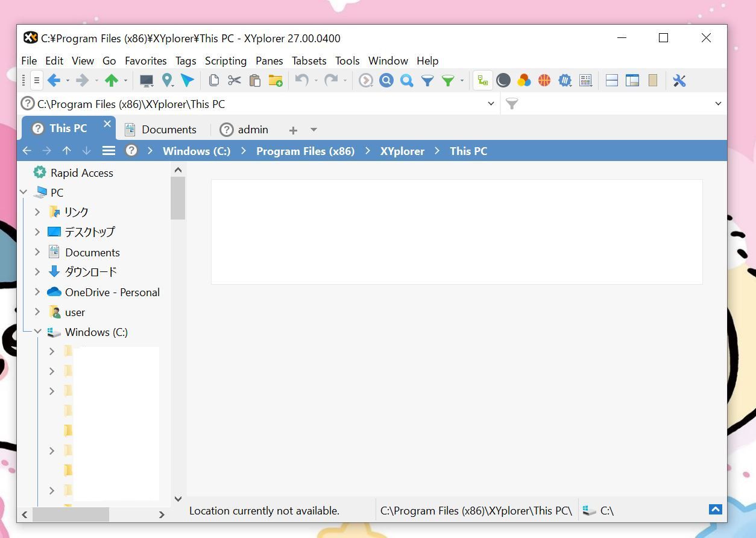The height and width of the screenshot is (538, 756).
Task: Toggle the green funnel filter
Action: [x=448, y=80]
